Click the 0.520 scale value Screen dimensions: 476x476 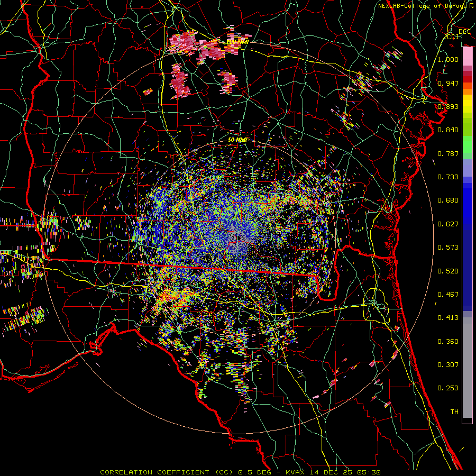point(448,271)
